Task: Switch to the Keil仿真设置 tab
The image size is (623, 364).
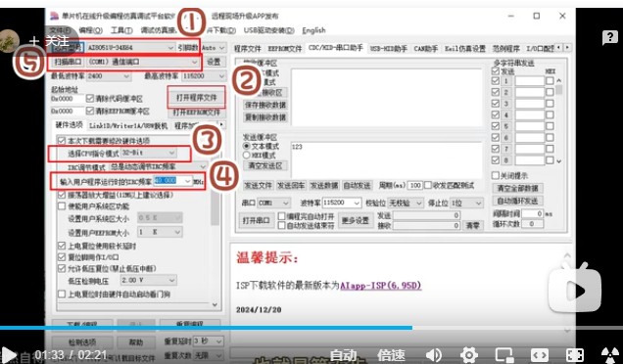Action: coord(464,48)
